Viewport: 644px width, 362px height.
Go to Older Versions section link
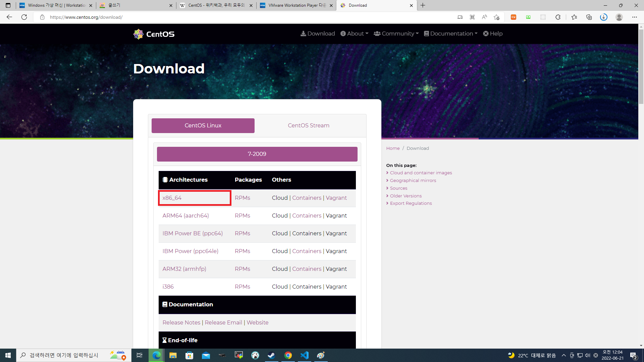click(406, 196)
